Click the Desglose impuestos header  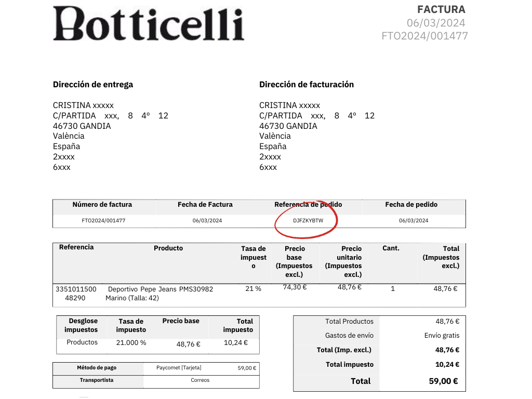(x=81, y=325)
